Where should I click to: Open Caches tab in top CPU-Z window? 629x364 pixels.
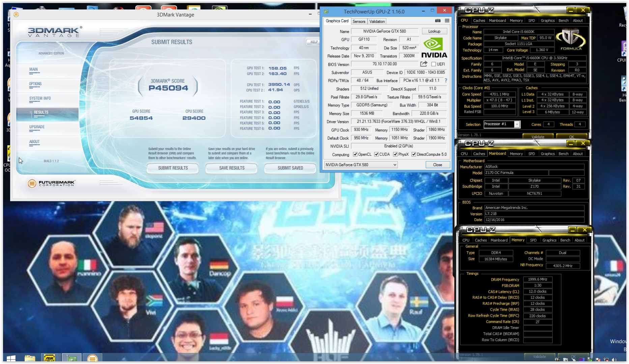pyautogui.click(x=479, y=21)
